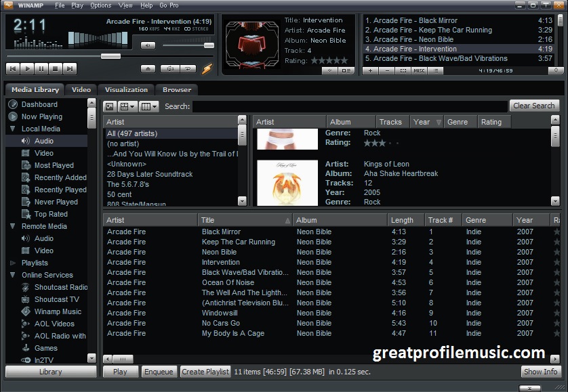The image size is (568, 392).
Task: Click the playlist Add (+) button
Action: tap(371, 70)
